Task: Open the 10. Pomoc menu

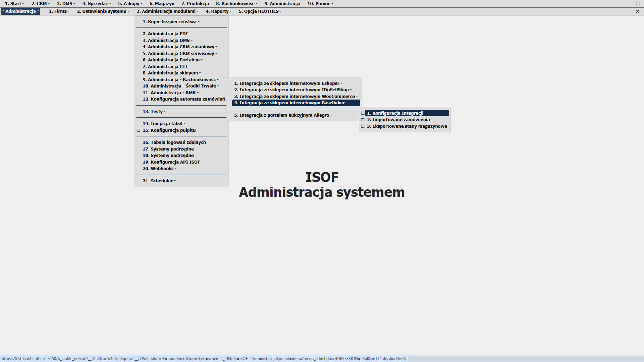Action: click(x=320, y=4)
